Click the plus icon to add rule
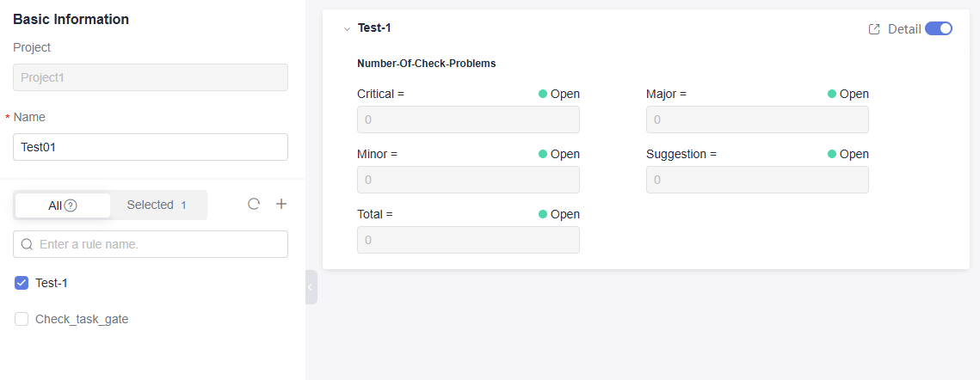Image resolution: width=980 pixels, height=380 pixels. (x=280, y=205)
